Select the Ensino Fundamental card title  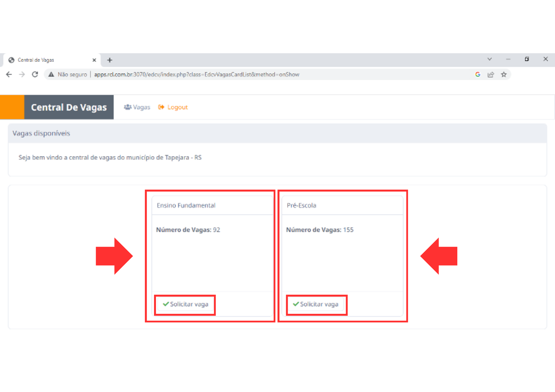[186, 205]
